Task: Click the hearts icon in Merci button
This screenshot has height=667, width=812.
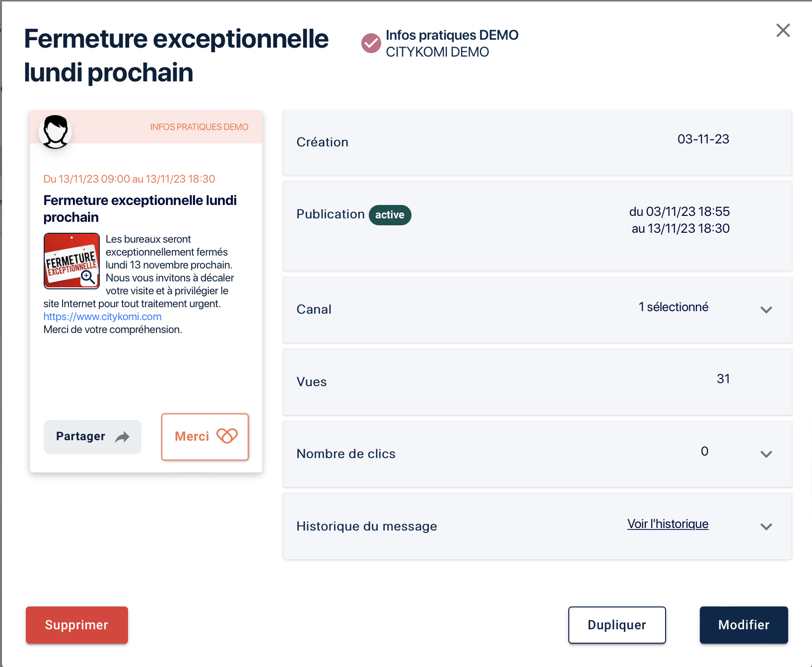Action: coord(227,436)
